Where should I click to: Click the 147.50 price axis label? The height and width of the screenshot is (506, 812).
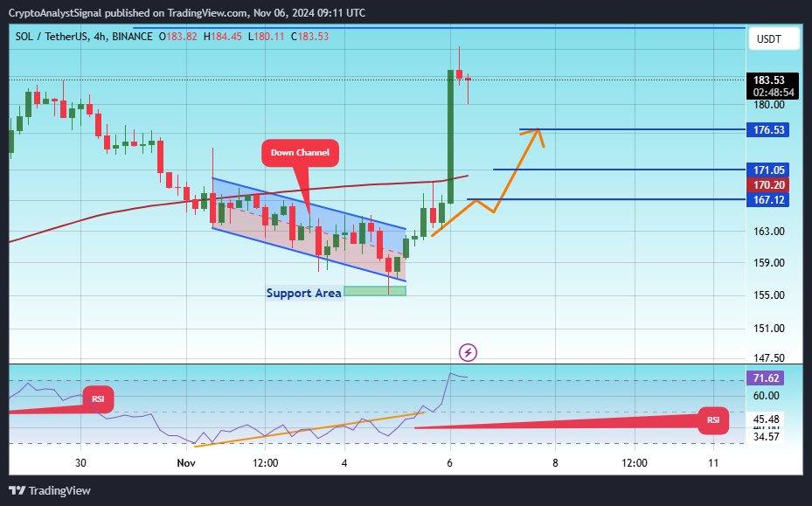click(x=768, y=358)
